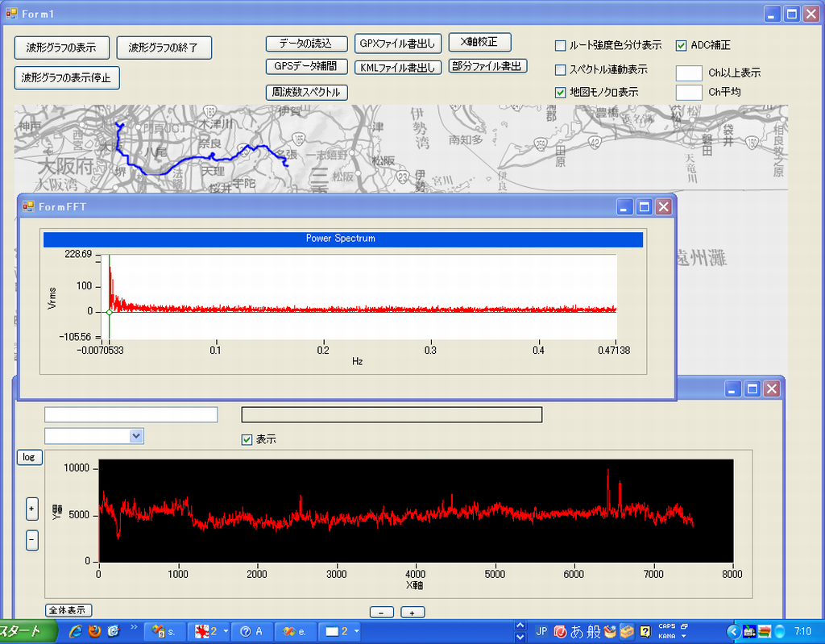This screenshot has height=644, width=825.
Task: Click the 波形グラフの表示 button
Action: 61,48
